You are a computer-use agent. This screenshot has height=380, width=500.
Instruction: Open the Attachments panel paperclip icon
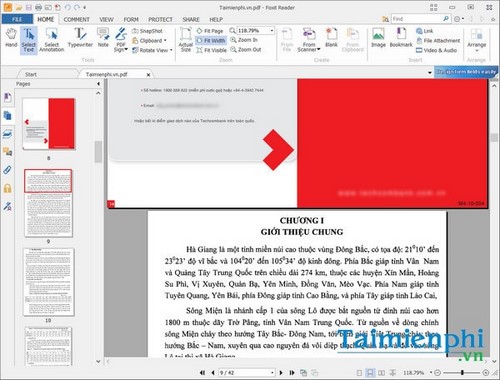pos(7,170)
